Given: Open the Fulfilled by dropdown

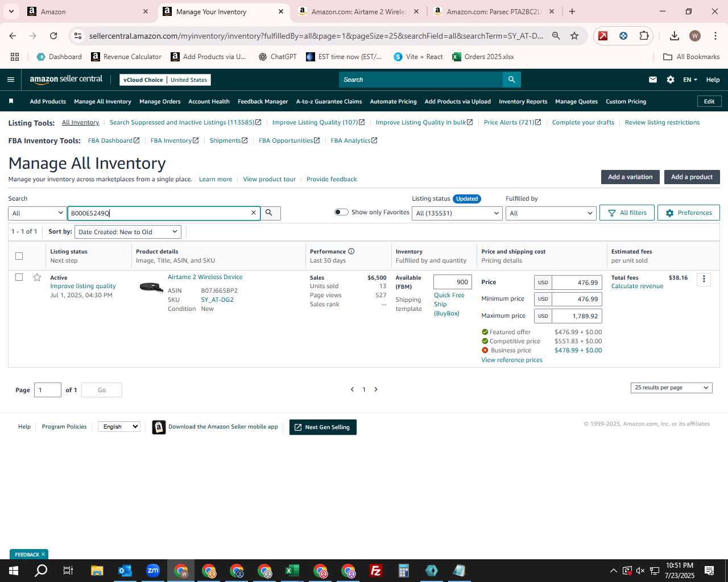Looking at the screenshot, I should click(x=551, y=213).
